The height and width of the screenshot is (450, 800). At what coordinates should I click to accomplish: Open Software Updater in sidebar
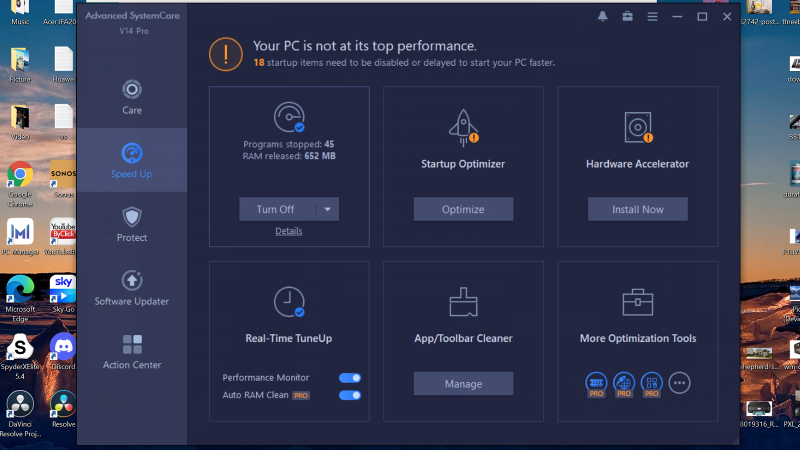tap(132, 288)
